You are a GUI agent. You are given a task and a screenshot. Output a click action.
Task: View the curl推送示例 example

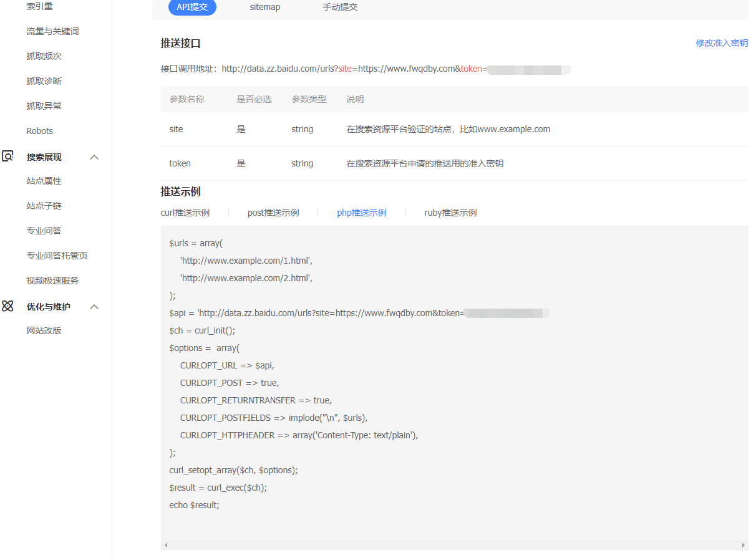[185, 212]
